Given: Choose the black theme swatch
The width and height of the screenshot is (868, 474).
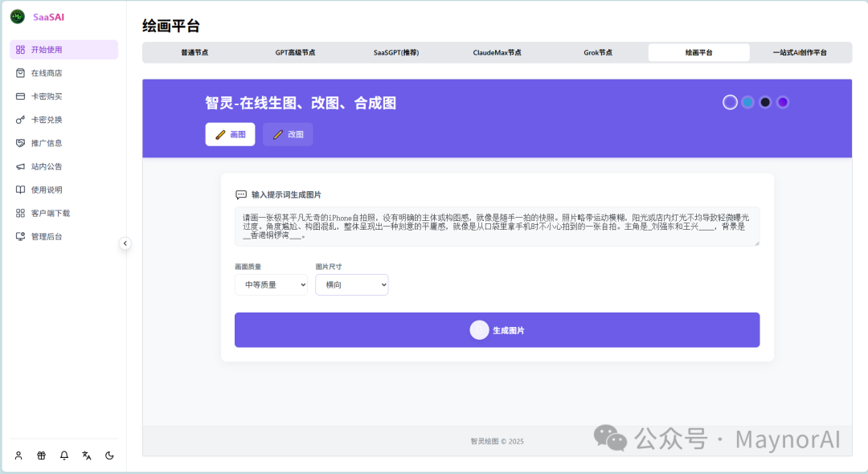Looking at the screenshot, I should click(x=765, y=102).
